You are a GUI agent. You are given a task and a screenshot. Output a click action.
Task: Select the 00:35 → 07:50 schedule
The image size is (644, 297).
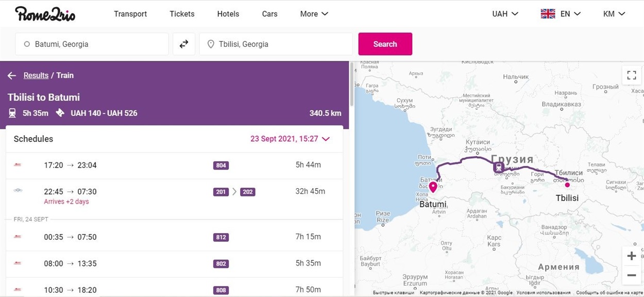coord(174,237)
